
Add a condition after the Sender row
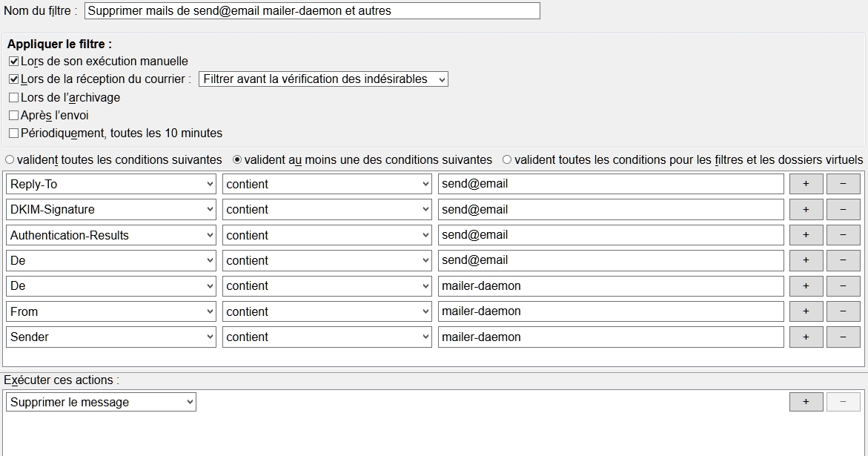[x=806, y=337]
